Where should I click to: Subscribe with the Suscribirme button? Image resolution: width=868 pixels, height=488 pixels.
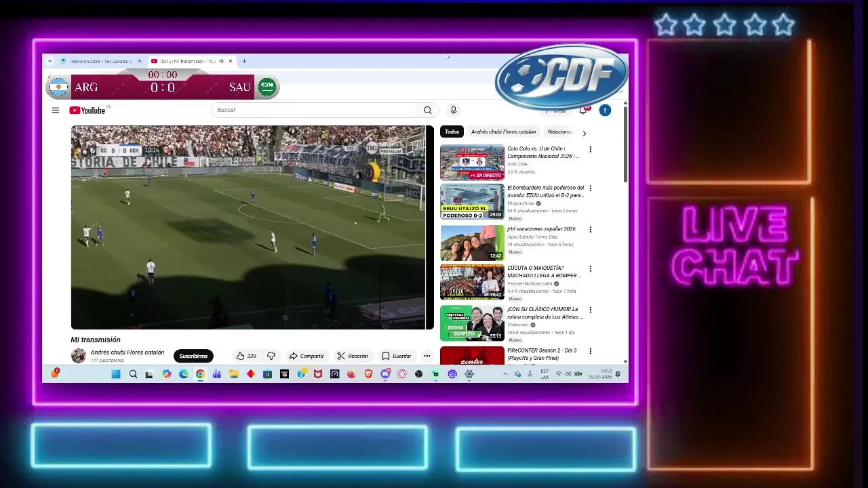[x=193, y=356]
